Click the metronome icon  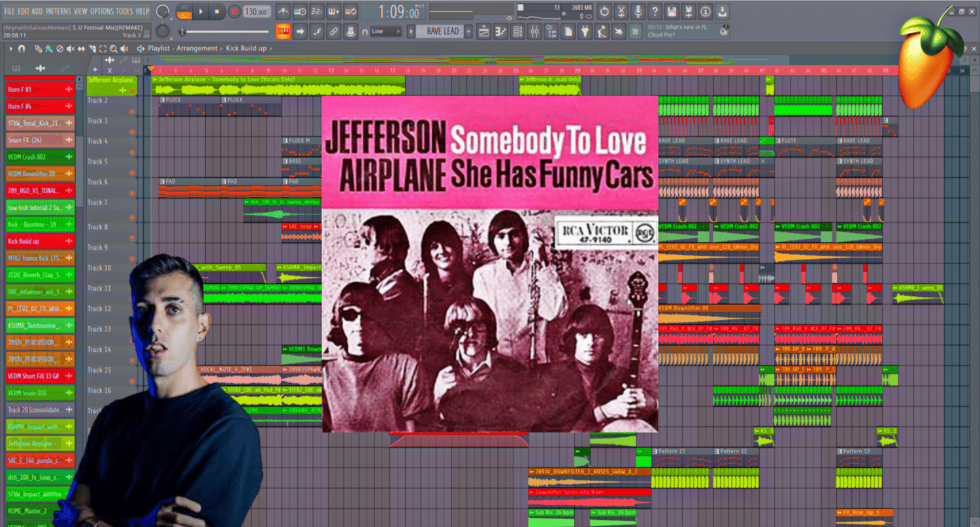(x=283, y=12)
